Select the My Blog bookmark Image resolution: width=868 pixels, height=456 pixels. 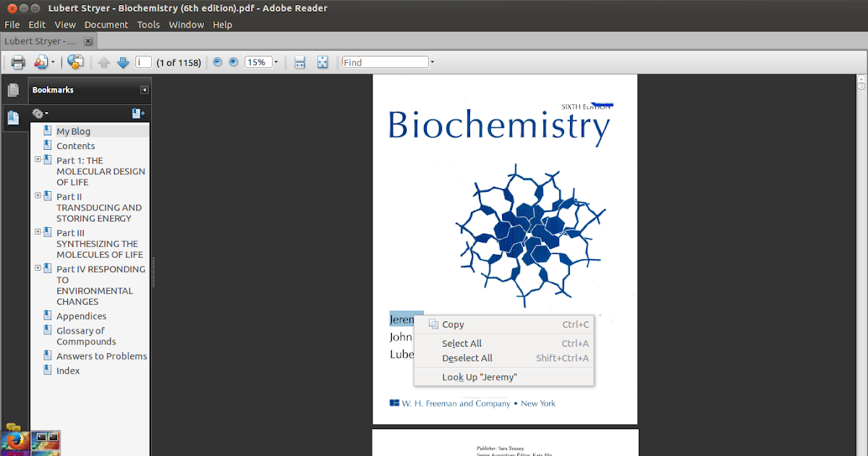(x=74, y=131)
